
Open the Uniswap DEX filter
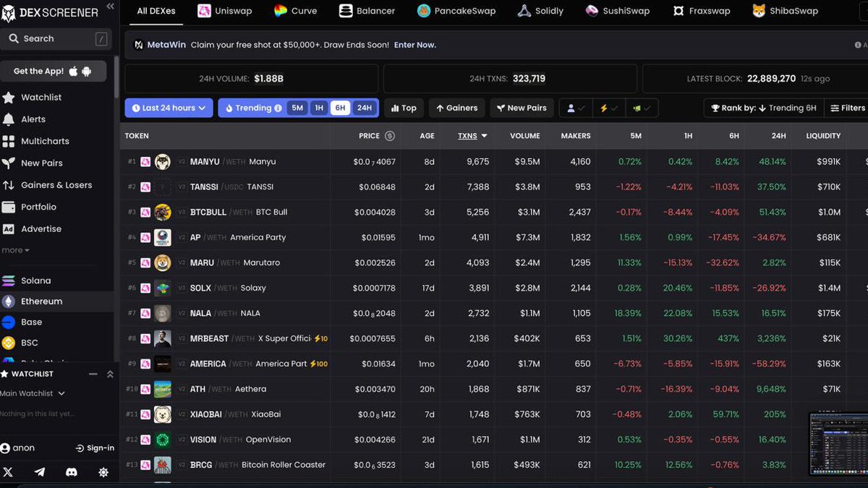(x=226, y=11)
